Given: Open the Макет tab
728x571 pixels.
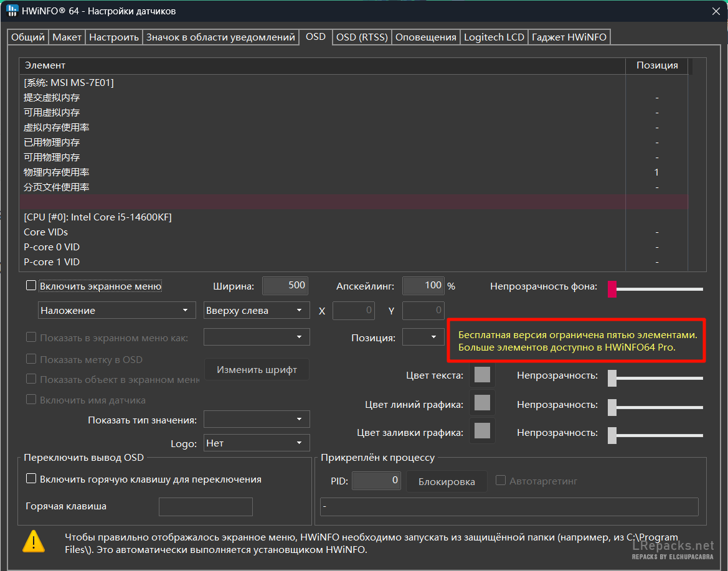Looking at the screenshot, I should (67, 37).
